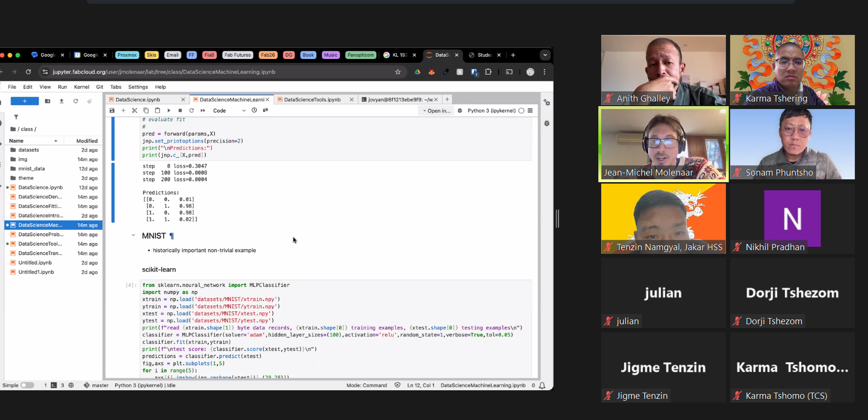Create a new folder in file browser

(48, 101)
